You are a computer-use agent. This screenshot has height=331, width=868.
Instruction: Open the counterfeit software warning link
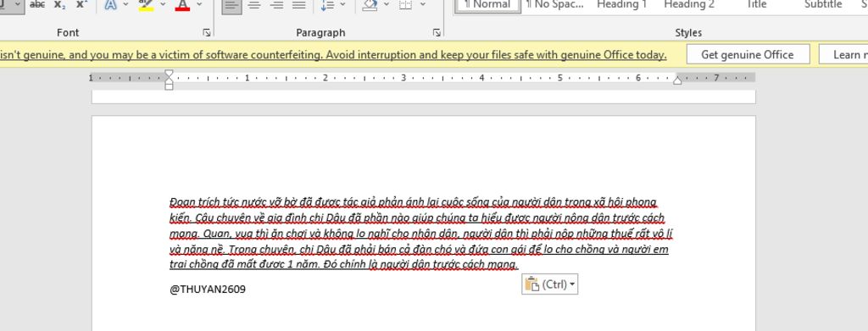333,55
